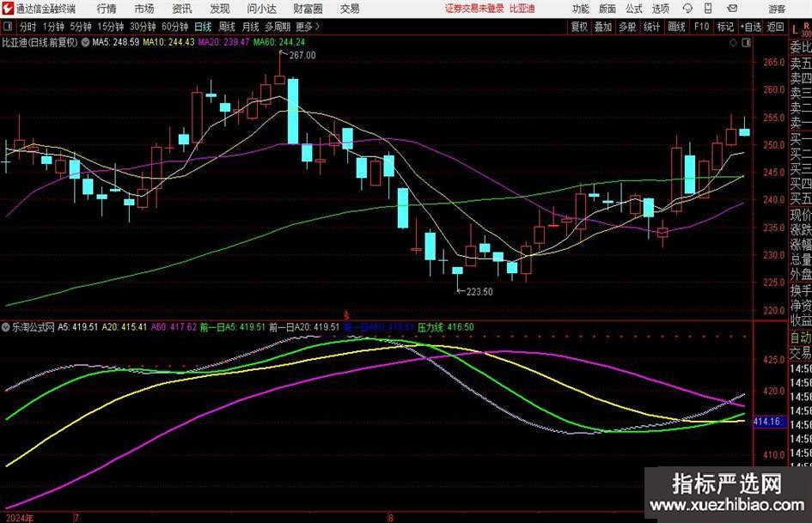Open the mobile phone icon
This screenshot has width=812, height=523.
(x=708, y=9)
